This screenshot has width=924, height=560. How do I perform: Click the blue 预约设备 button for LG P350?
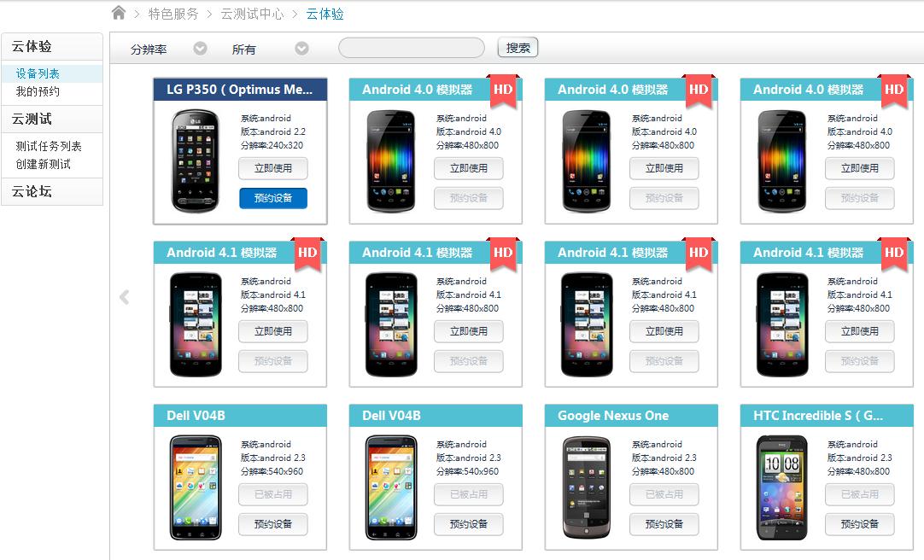point(272,198)
